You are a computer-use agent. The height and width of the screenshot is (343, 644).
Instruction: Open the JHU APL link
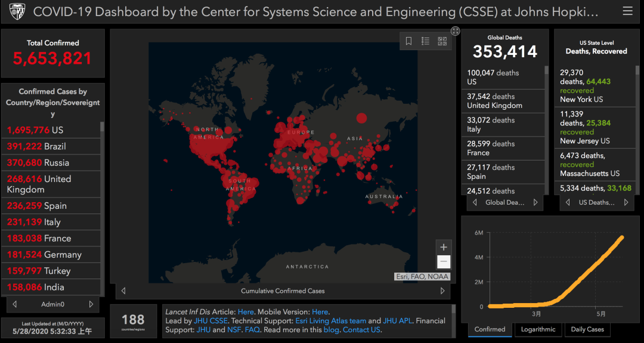[398, 321]
